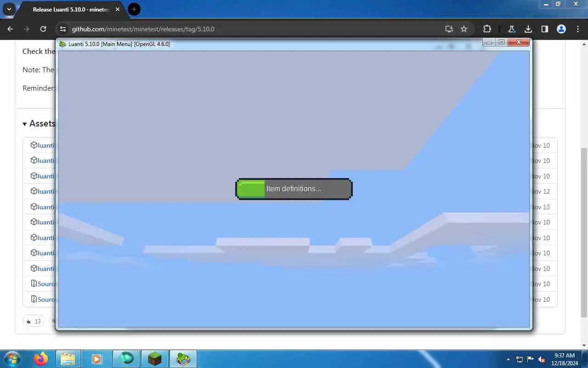This screenshot has height=368, width=588.
Task: Open the network tray icon
Action: coord(520,359)
